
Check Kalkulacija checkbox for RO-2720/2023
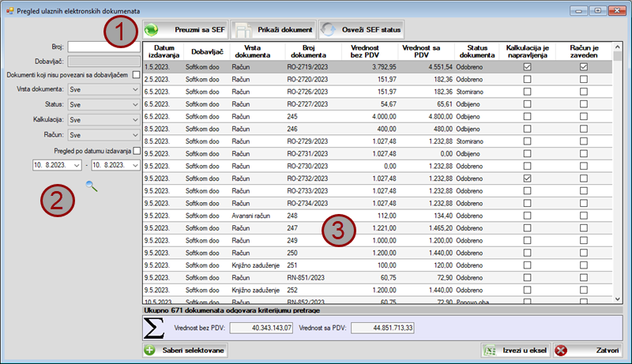click(x=527, y=79)
